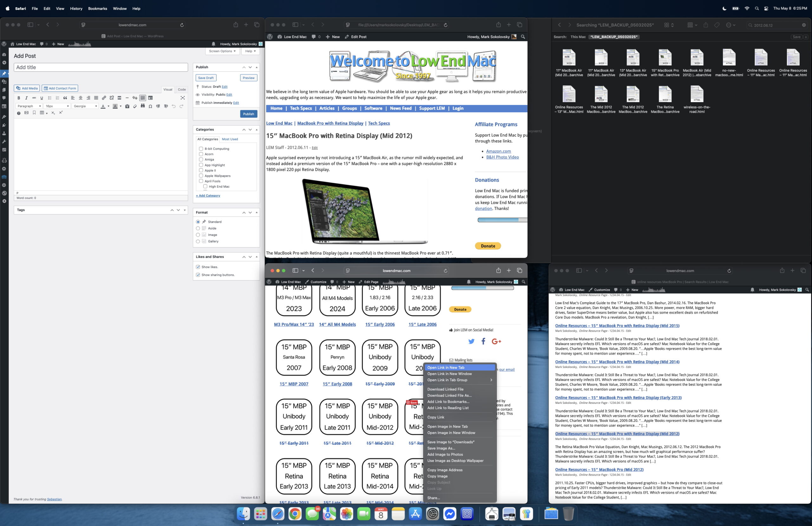
Task: Click the find and replace binoculars icon
Action: (143, 106)
